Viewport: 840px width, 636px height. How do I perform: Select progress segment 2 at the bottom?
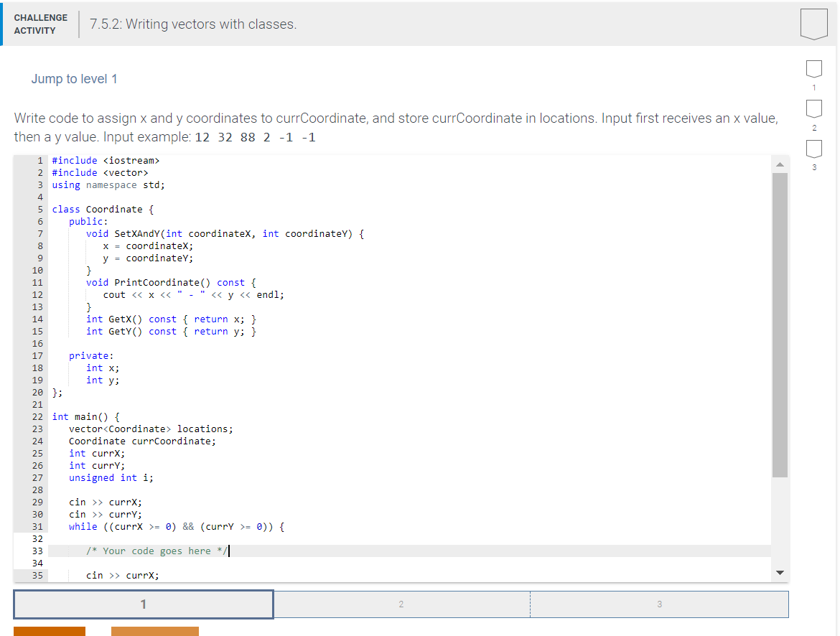[x=401, y=604]
